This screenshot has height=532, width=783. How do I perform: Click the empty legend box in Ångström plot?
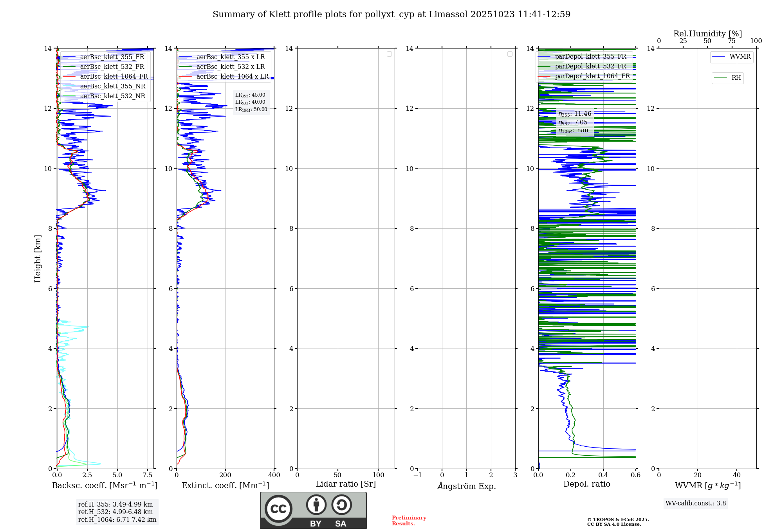tap(510, 54)
